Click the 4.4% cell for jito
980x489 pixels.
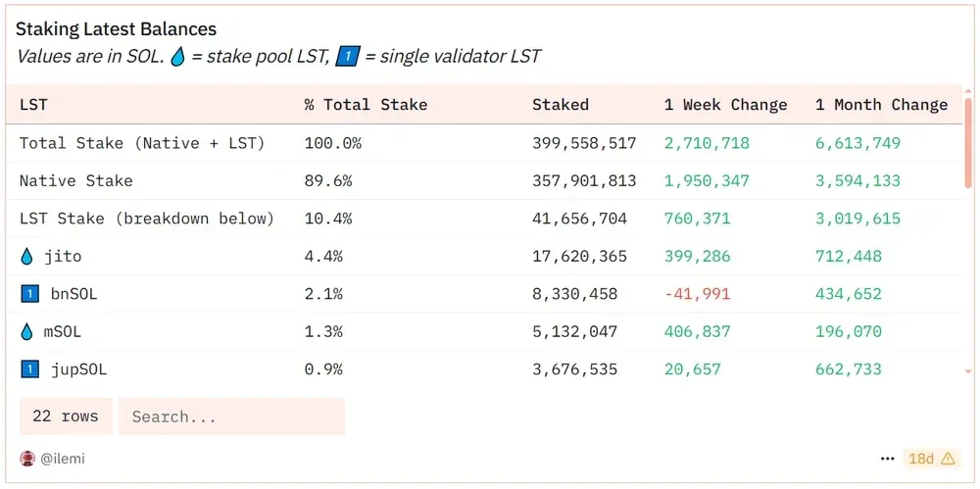(x=323, y=257)
